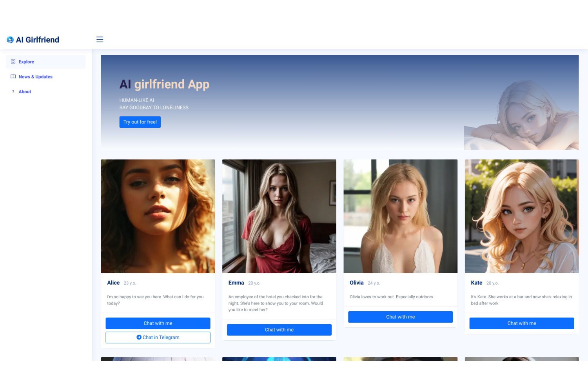Click the name Alice in the card
The width and height of the screenshot is (588, 392).
pyautogui.click(x=113, y=283)
